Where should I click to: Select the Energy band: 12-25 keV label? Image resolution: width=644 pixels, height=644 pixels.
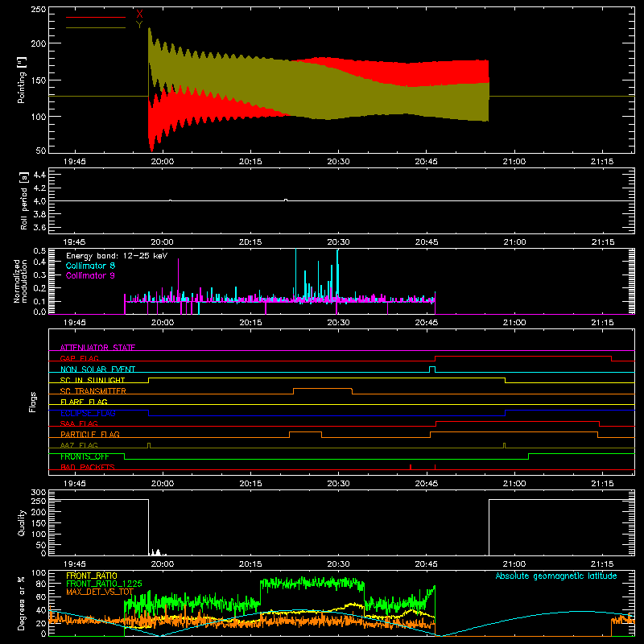[117, 256]
